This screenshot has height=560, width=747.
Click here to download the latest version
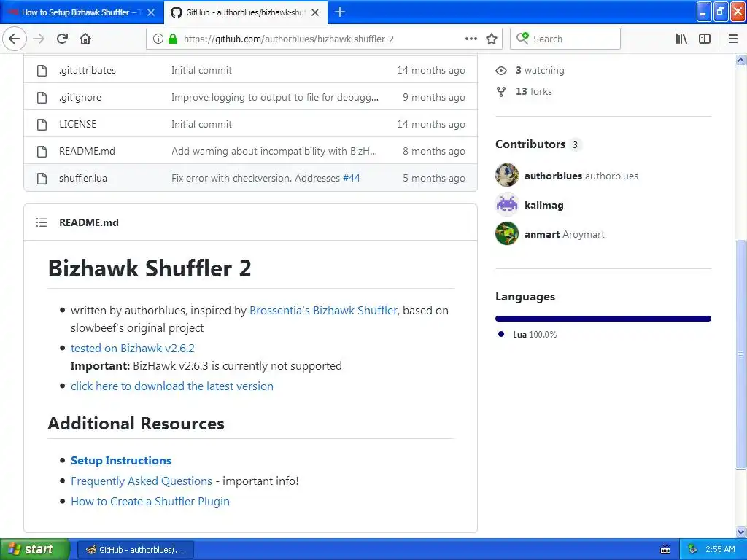[172, 386]
